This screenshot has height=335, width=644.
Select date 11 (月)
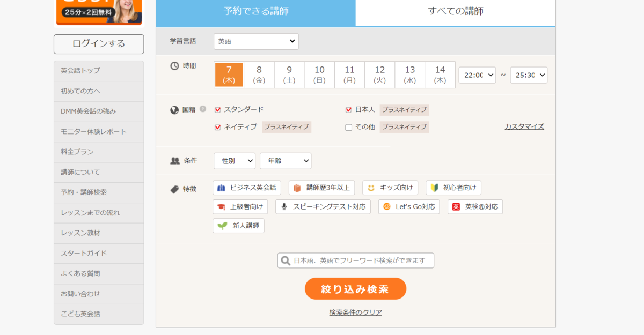click(x=350, y=75)
